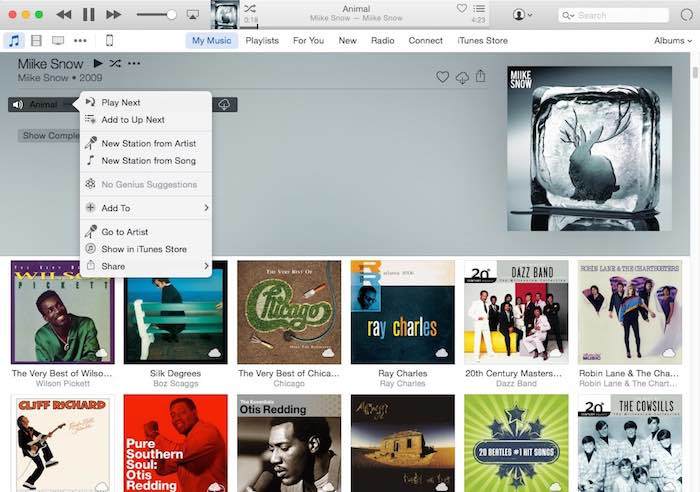Choose Go to Artist
This screenshot has height=492, width=700.
coord(146,232)
